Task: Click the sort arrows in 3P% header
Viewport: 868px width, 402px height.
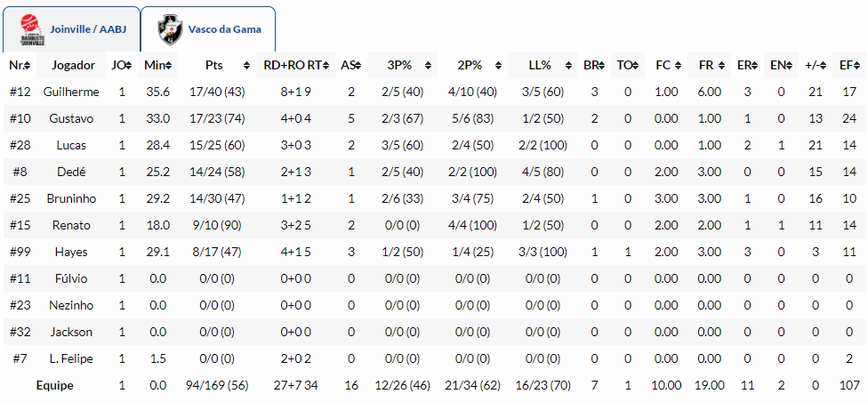Action: coord(430,66)
